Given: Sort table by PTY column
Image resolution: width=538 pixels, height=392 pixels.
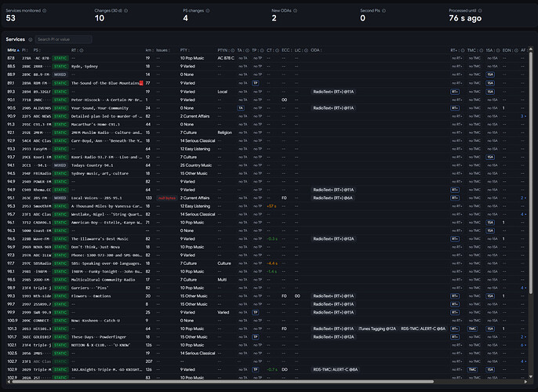Looking at the screenshot, I should 184,50.
